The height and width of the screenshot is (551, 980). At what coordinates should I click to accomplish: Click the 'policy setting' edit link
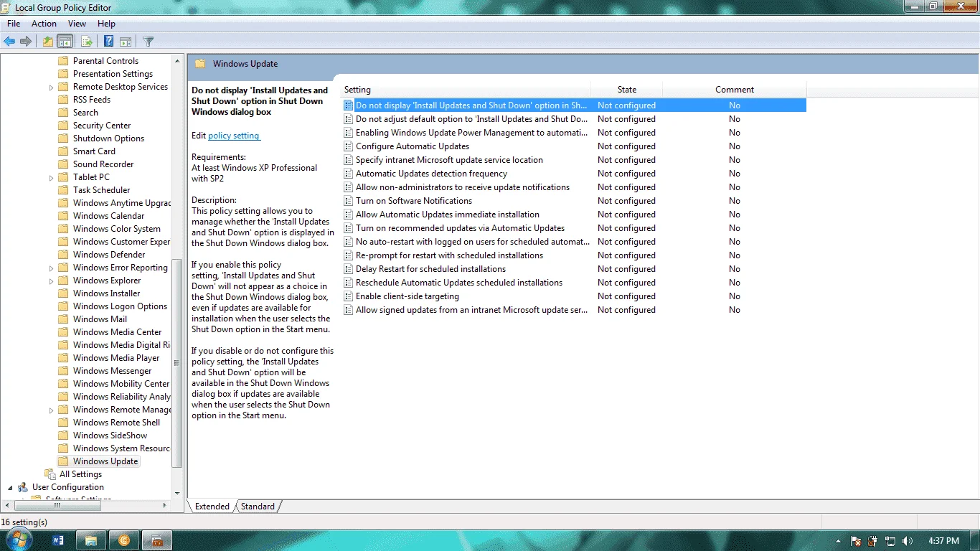click(x=234, y=136)
